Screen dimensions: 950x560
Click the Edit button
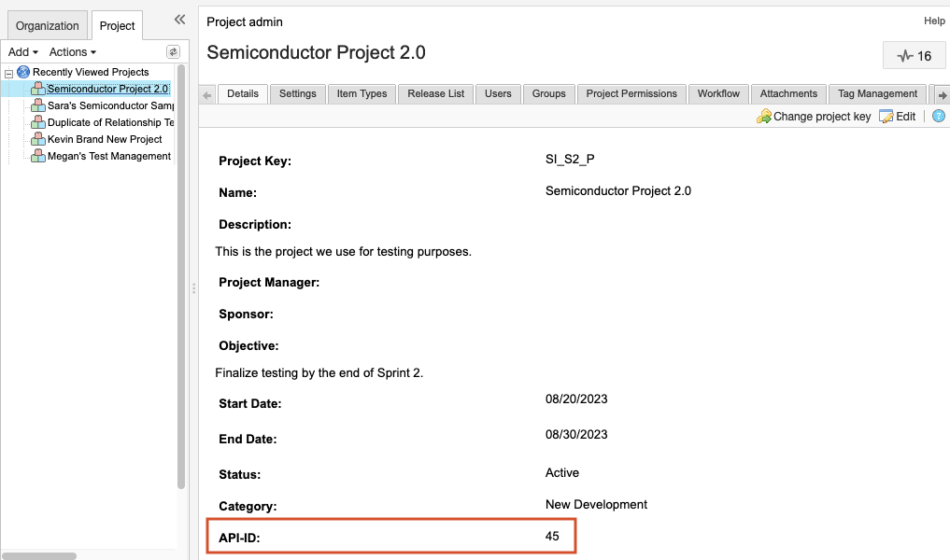pyautogui.click(x=898, y=117)
